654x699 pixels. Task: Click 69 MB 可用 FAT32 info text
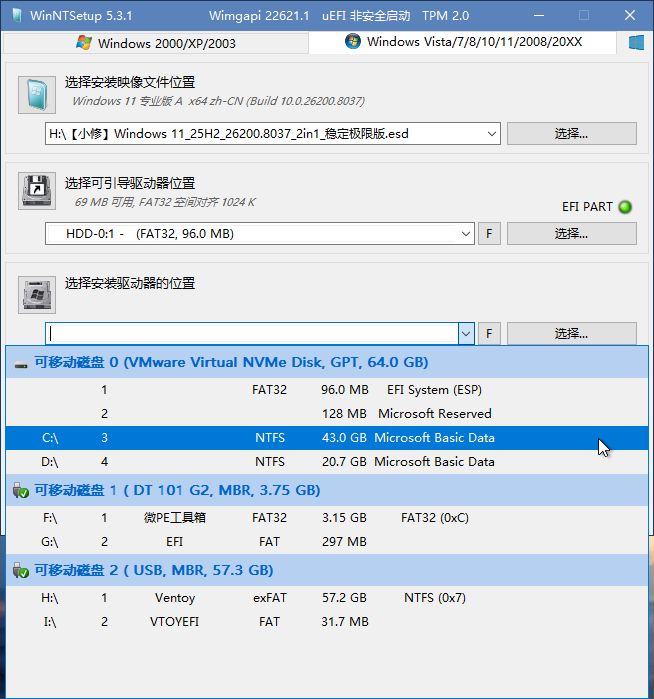click(x=165, y=202)
